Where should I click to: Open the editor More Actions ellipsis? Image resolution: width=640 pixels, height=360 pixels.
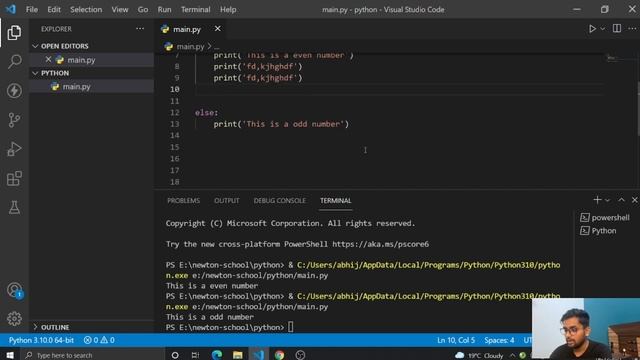pyautogui.click(x=632, y=29)
